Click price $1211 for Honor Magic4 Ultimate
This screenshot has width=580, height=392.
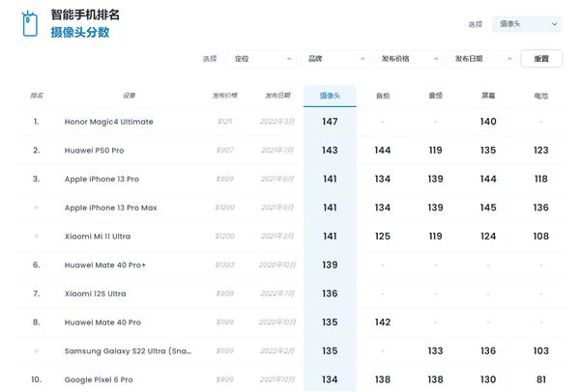pyautogui.click(x=224, y=122)
